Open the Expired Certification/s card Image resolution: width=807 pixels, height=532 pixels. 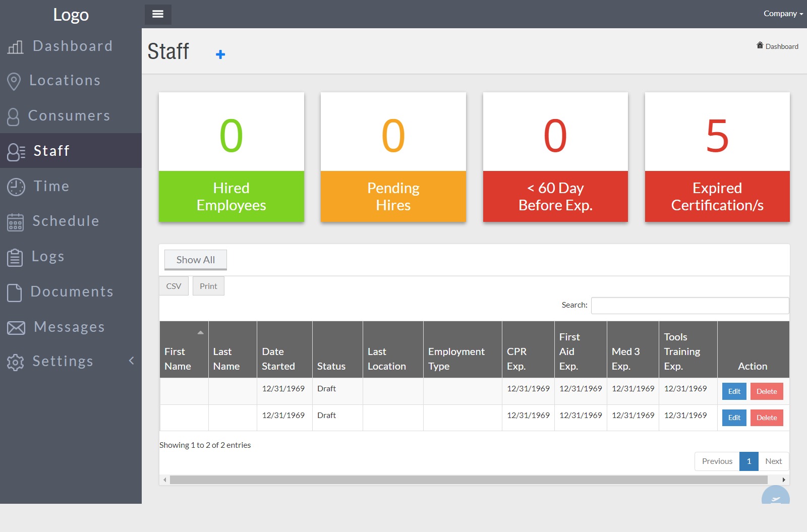pos(717,157)
